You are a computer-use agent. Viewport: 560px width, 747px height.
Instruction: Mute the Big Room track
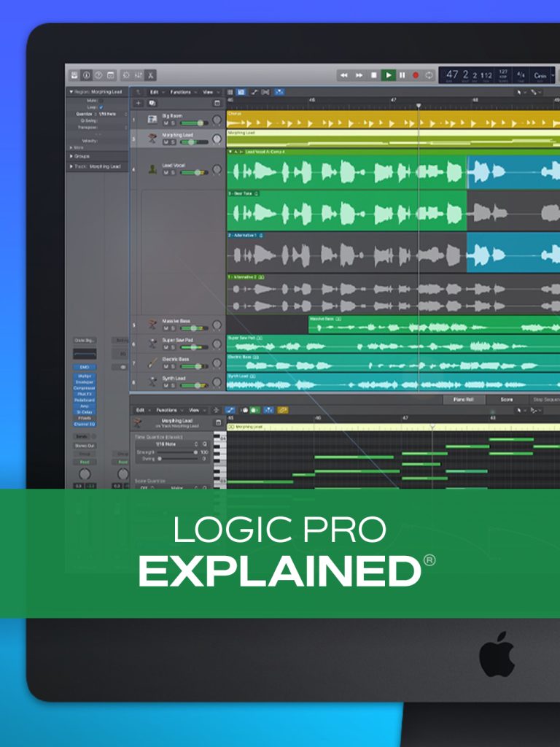[166, 123]
